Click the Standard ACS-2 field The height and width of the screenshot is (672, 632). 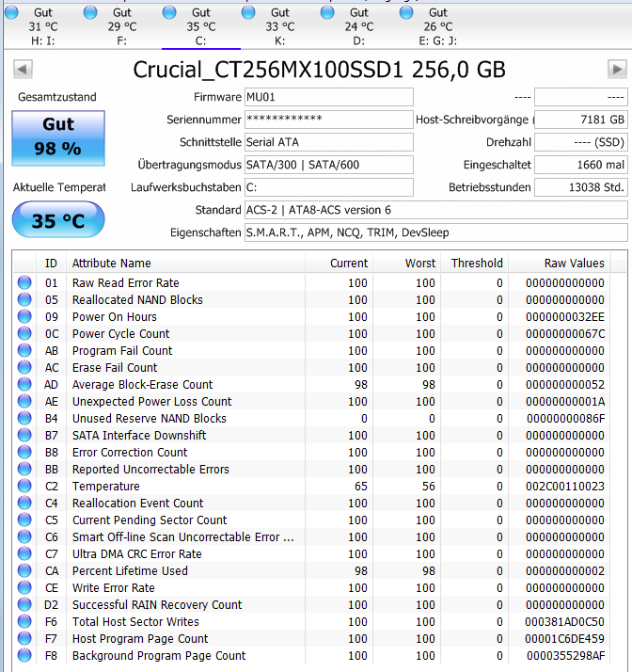pyautogui.click(x=435, y=210)
